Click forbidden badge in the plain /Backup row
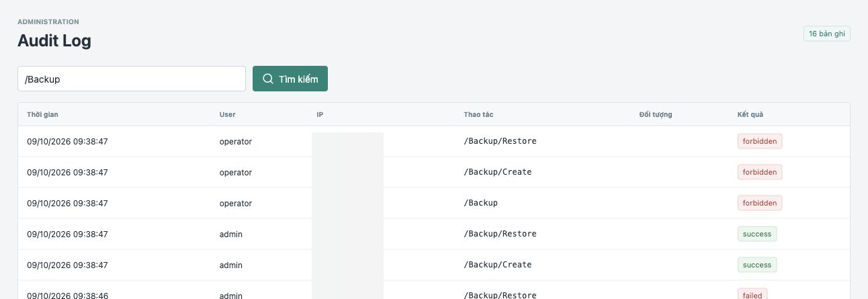 click(x=760, y=203)
